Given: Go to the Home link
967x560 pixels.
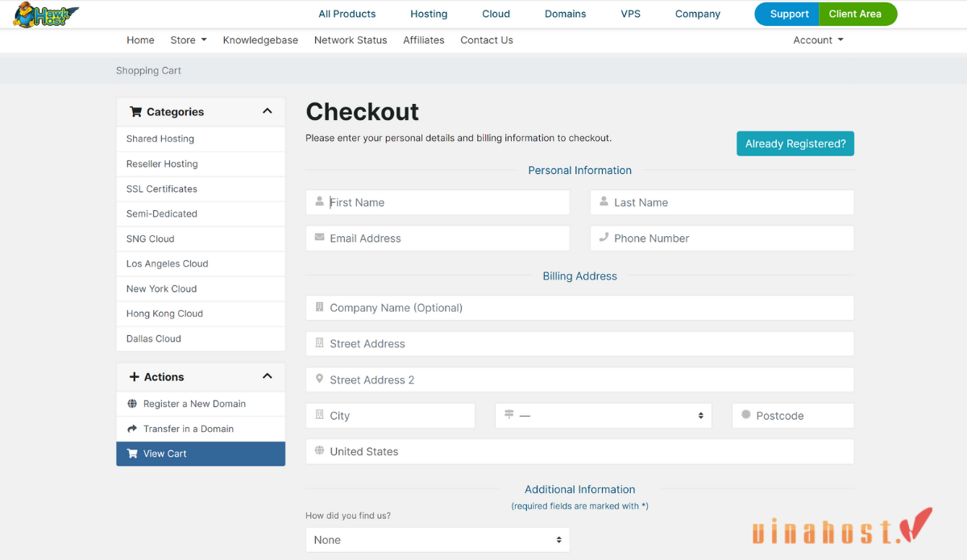Looking at the screenshot, I should point(140,39).
